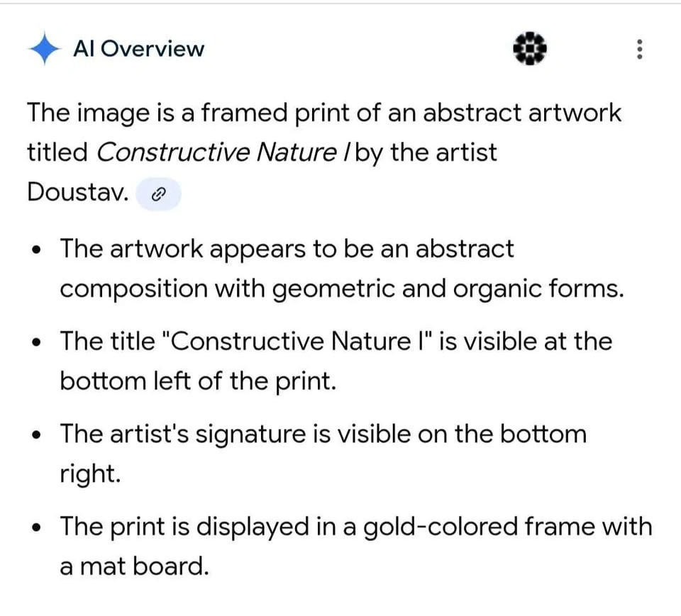Click the black pixelated circular icon
681x616 pixels.
point(530,49)
